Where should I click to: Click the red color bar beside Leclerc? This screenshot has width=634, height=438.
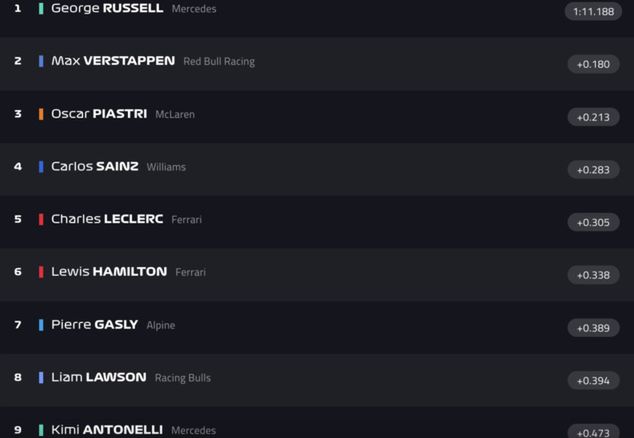pos(41,219)
